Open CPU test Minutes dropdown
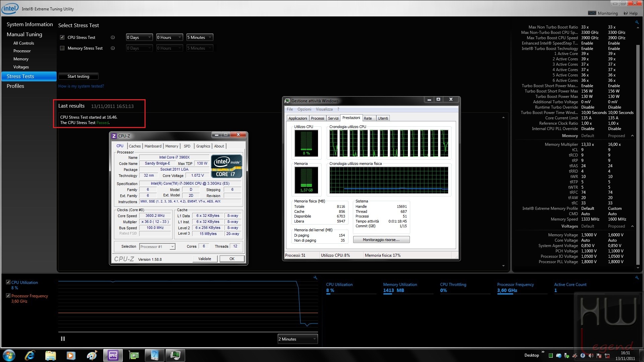This screenshot has height=362, width=644. coord(200,38)
